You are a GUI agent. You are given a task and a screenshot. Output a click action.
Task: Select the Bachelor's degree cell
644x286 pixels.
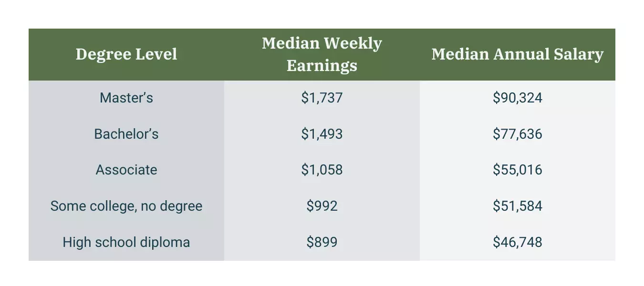pos(126,134)
